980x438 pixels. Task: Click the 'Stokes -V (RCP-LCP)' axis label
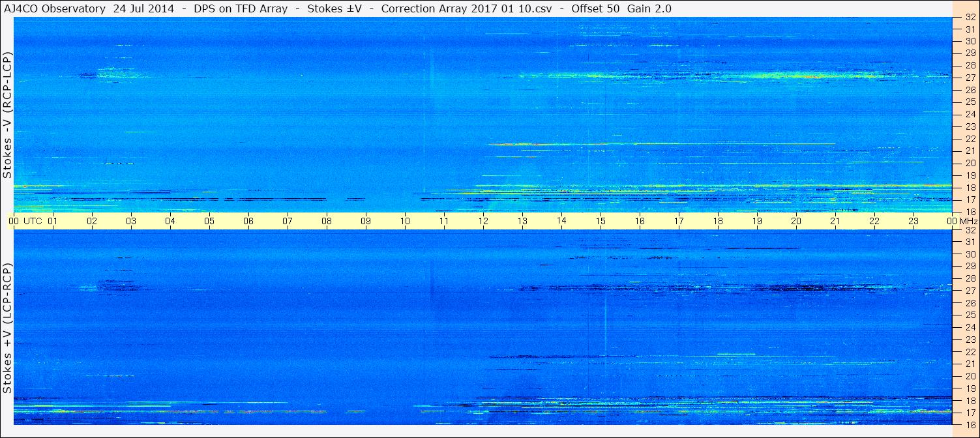coord(8,115)
